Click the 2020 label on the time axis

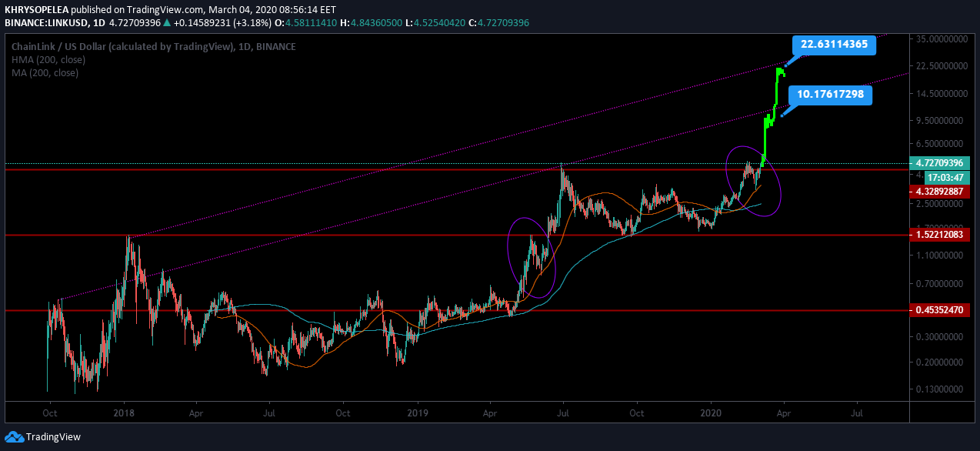tap(712, 413)
